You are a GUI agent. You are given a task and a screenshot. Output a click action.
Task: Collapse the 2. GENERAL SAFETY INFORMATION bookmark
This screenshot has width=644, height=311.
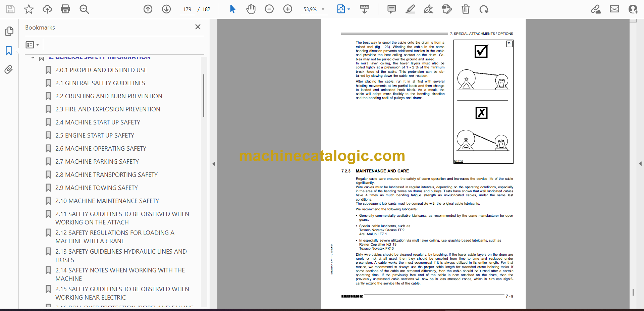pos(33,57)
